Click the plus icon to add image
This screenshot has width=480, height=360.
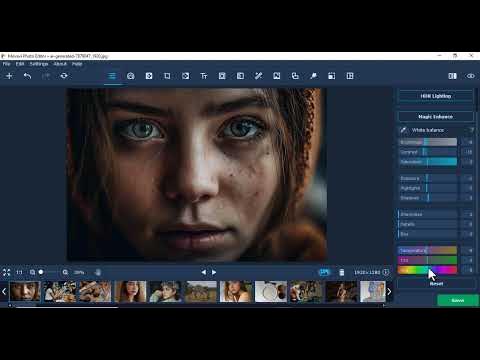9,76
